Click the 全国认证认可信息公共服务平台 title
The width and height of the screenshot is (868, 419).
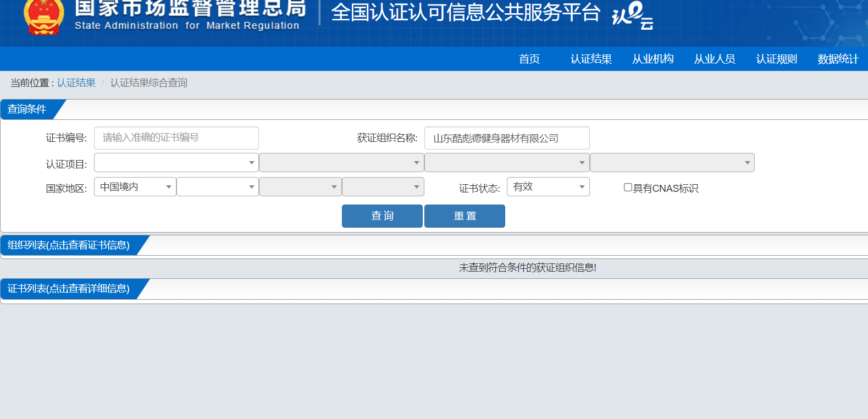click(466, 13)
